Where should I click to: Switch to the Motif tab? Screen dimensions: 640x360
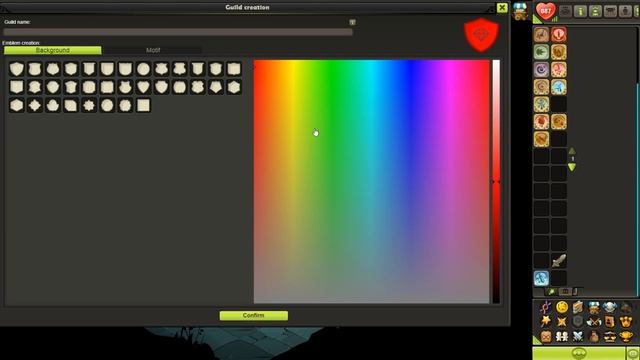(x=153, y=50)
